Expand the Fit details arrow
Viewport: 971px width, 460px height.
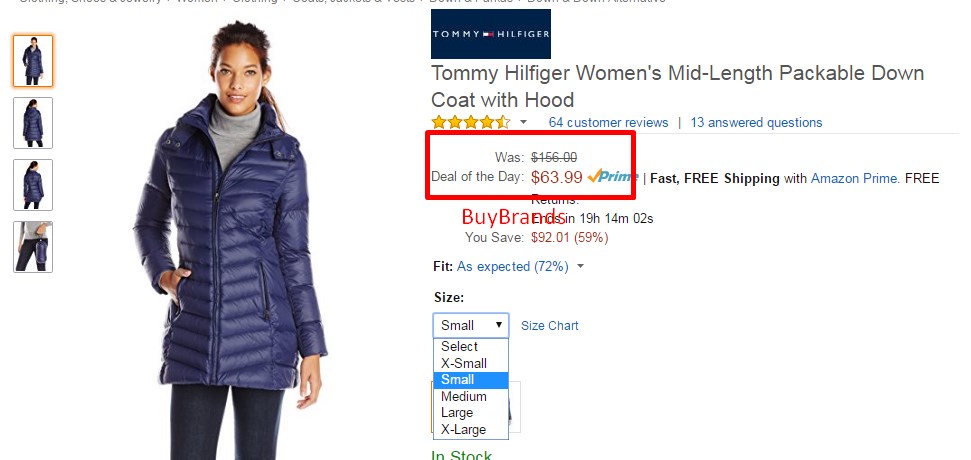click(x=580, y=267)
